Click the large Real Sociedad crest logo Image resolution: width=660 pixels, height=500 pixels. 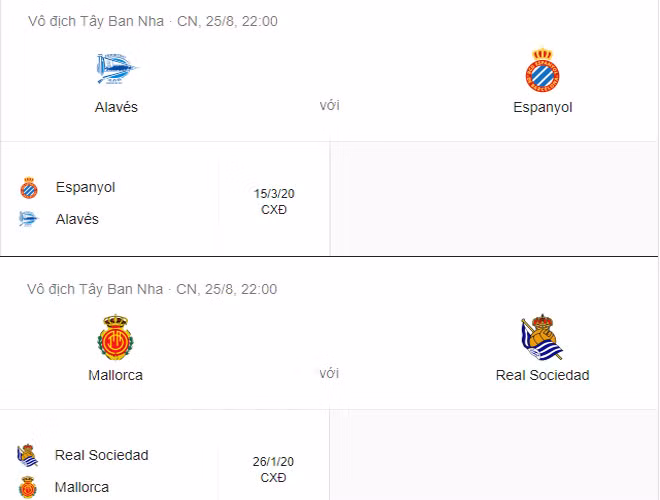(542, 337)
